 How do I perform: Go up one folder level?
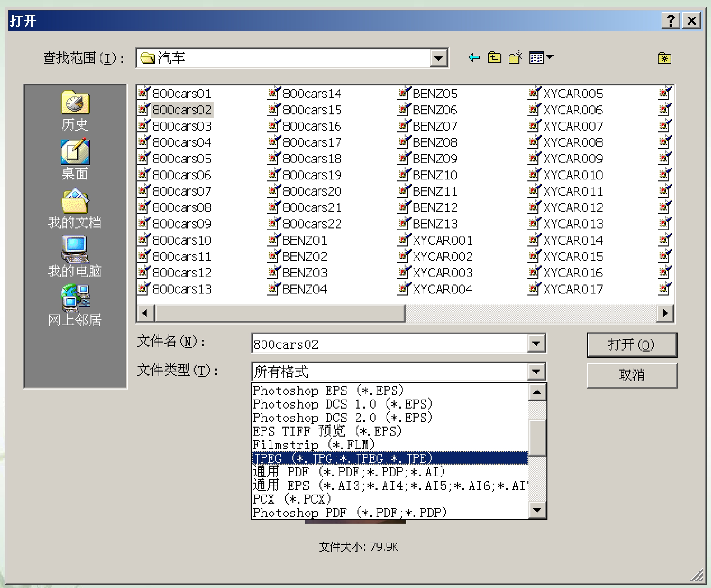tap(494, 58)
